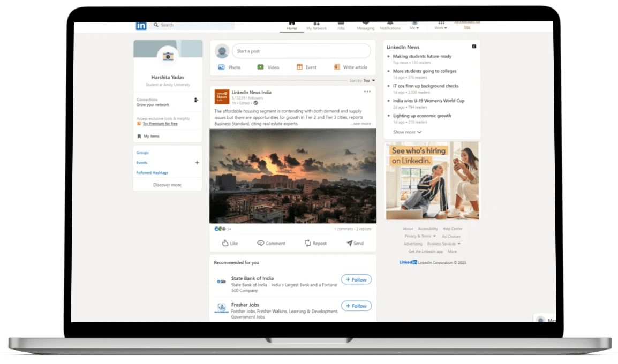
Task: Click Grow your network
Action: tap(153, 105)
